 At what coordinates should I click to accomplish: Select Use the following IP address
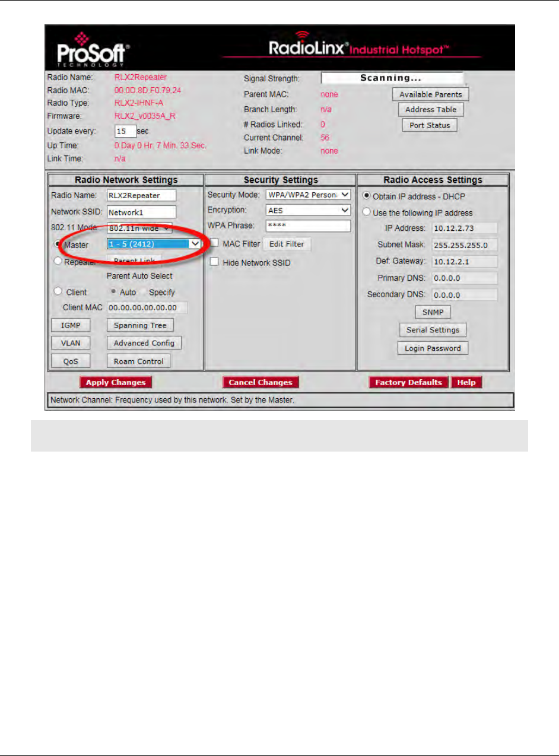(367, 212)
